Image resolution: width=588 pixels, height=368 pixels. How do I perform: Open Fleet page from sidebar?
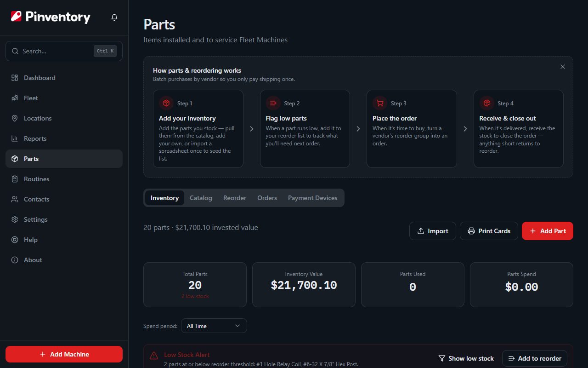pos(64,98)
